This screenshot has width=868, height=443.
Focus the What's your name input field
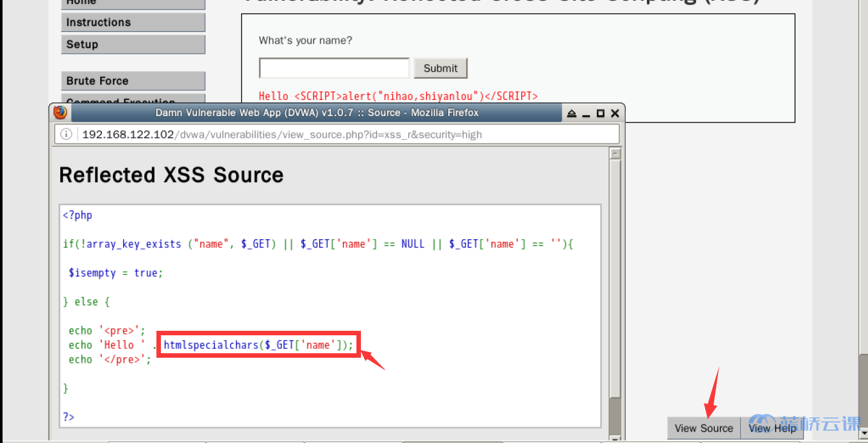[334, 68]
